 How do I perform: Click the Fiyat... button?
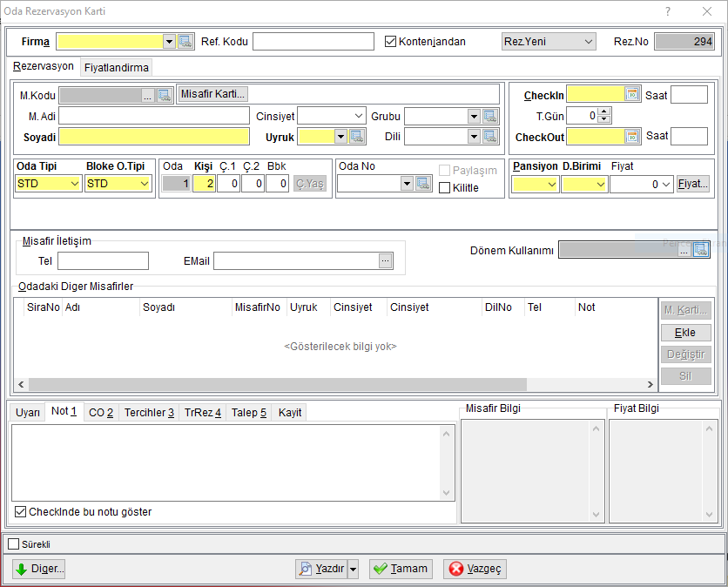[x=692, y=184]
